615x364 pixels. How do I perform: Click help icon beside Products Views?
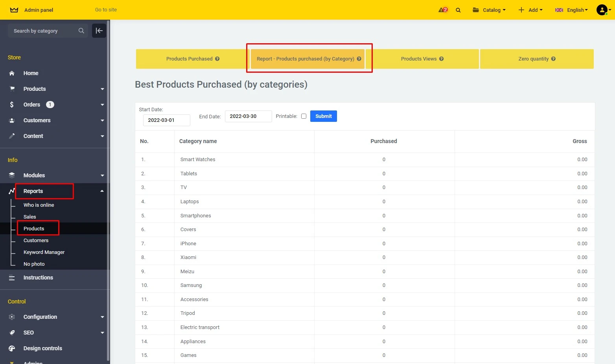click(x=441, y=59)
